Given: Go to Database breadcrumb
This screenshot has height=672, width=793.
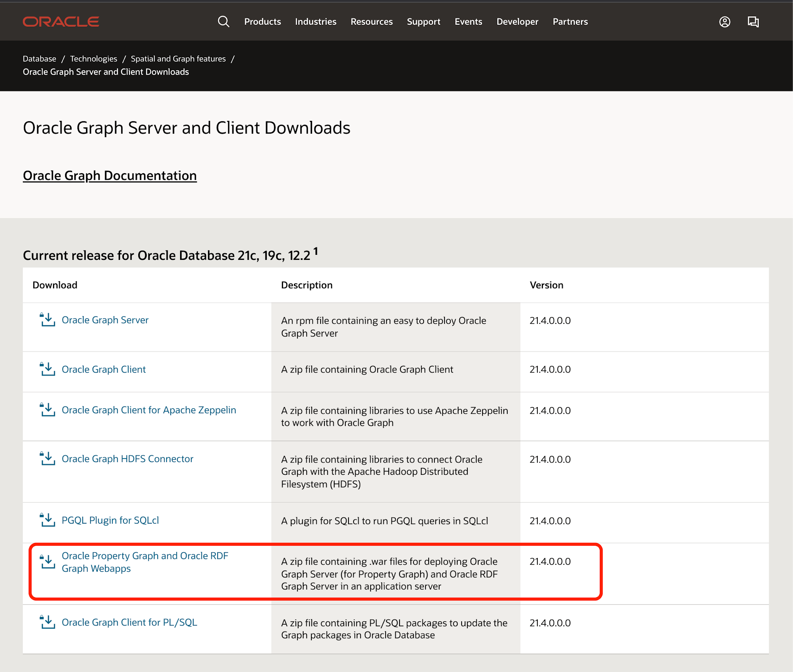Looking at the screenshot, I should click(39, 58).
